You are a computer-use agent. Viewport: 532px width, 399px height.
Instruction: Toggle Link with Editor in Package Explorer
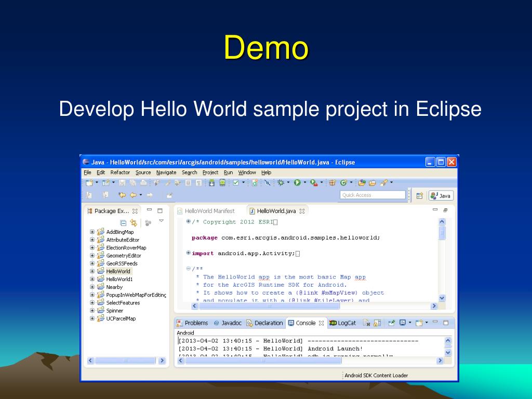point(134,223)
